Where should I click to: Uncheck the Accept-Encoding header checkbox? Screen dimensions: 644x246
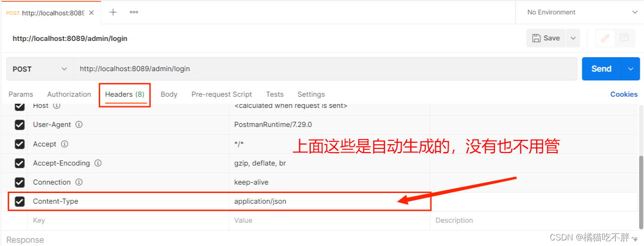coord(20,163)
